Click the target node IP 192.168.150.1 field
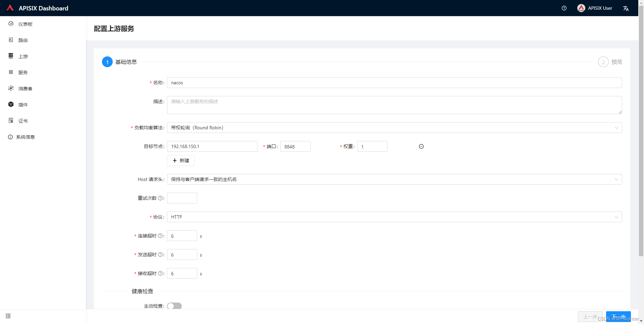The width and height of the screenshot is (644, 324). (212, 146)
